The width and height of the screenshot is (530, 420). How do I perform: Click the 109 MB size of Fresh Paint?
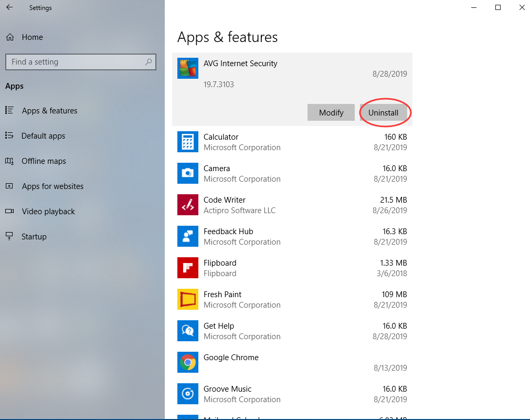395,294
